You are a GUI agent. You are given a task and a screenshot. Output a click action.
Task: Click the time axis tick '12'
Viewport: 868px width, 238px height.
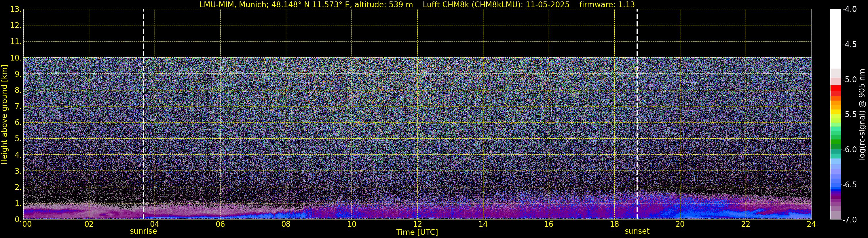click(417, 224)
